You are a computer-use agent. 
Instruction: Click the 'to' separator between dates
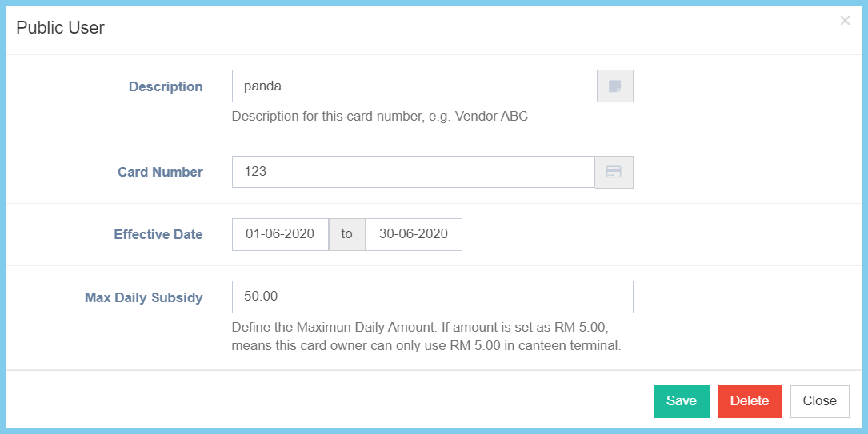click(346, 234)
